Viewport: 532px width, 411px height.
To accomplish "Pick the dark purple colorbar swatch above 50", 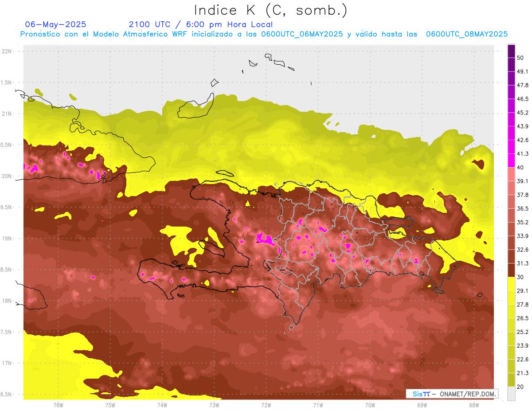I will (511, 51).
